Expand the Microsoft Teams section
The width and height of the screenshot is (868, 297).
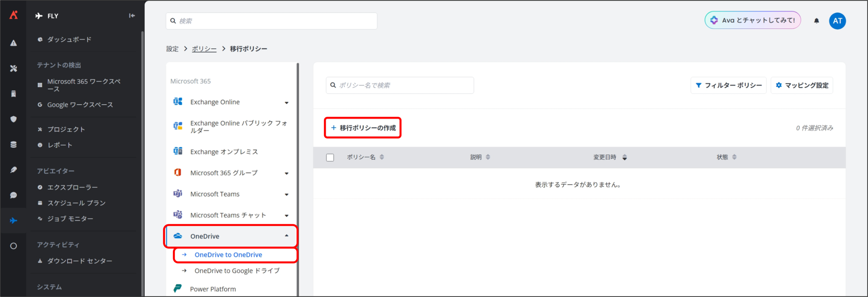pyautogui.click(x=287, y=194)
